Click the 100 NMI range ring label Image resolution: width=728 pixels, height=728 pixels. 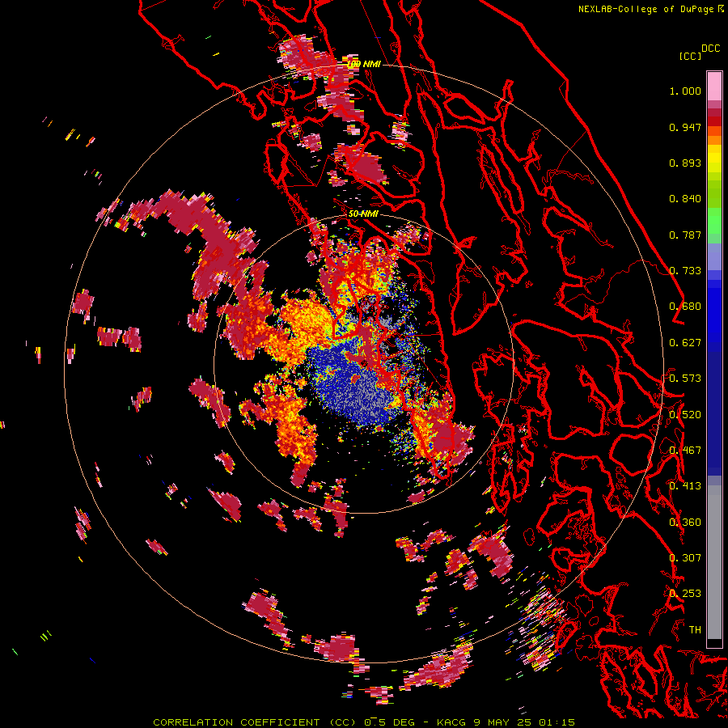pos(364,64)
